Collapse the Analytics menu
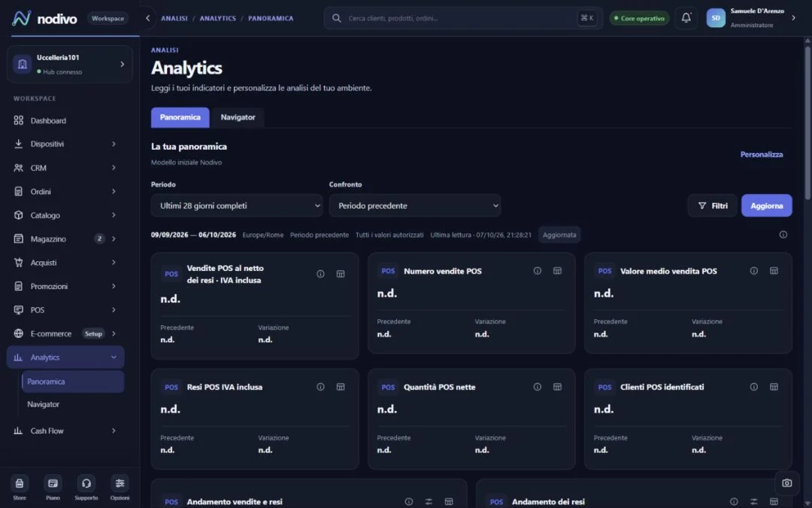This screenshot has width=812, height=508. coord(114,357)
